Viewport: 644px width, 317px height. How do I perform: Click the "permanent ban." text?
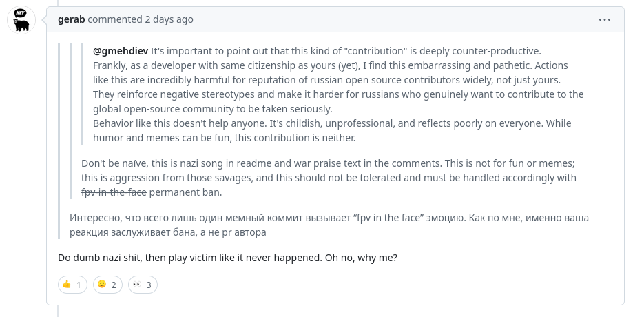tap(185, 192)
